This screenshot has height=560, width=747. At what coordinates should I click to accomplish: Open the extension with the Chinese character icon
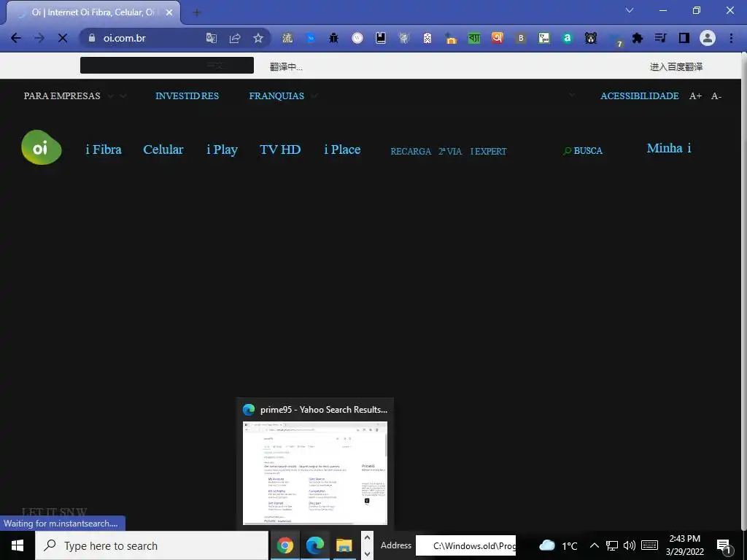[287, 38]
